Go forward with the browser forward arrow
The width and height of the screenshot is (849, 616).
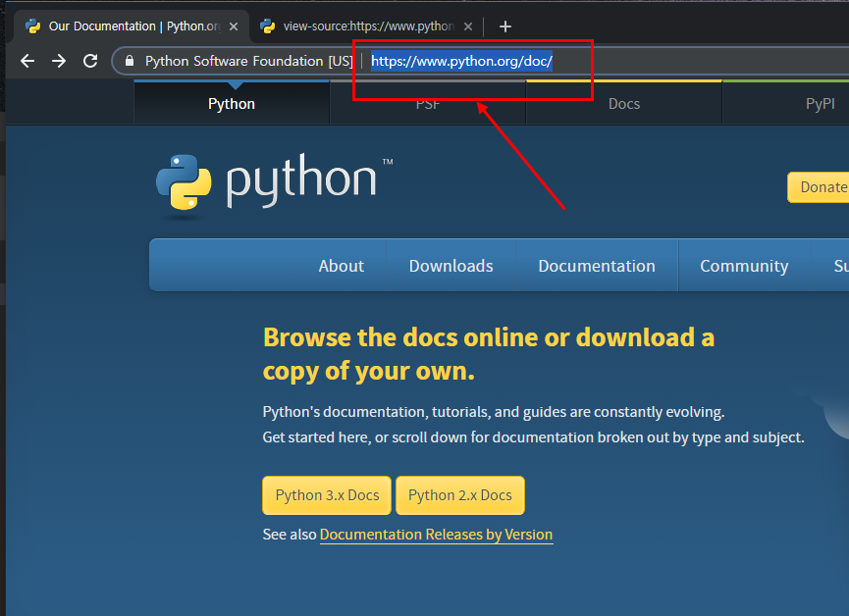tap(59, 61)
